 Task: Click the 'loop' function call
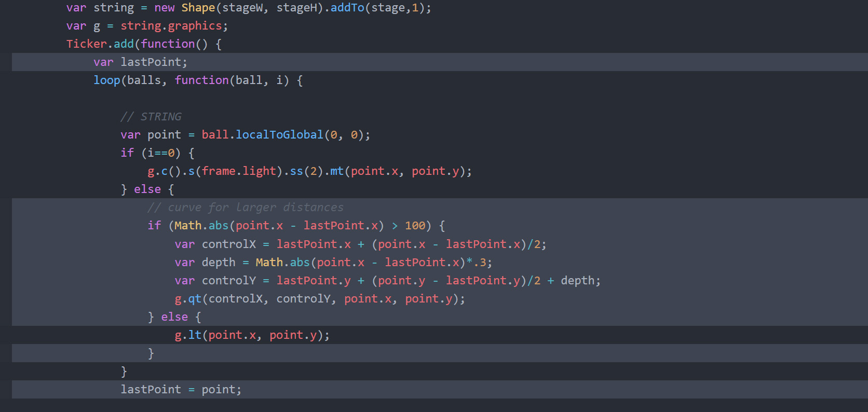pyautogui.click(x=107, y=80)
